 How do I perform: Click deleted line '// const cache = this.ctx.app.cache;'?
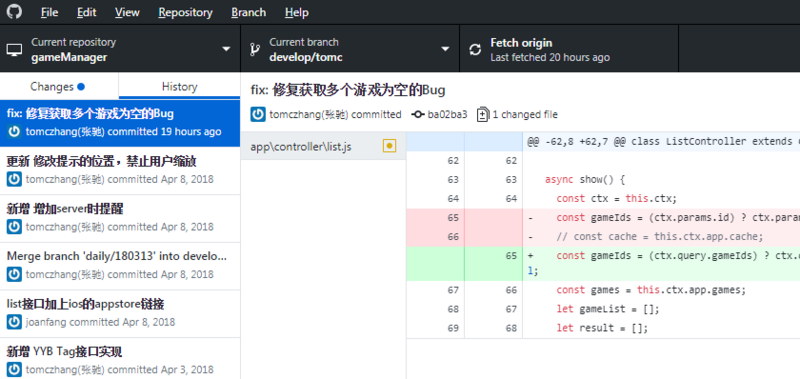click(x=603, y=237)
